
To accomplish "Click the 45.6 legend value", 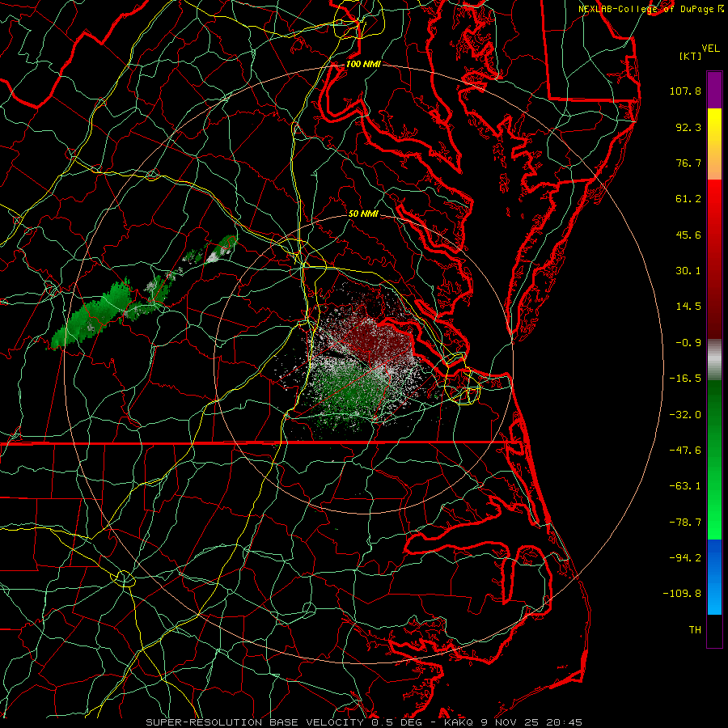I will pyautogui.click(x=688, y=235).
